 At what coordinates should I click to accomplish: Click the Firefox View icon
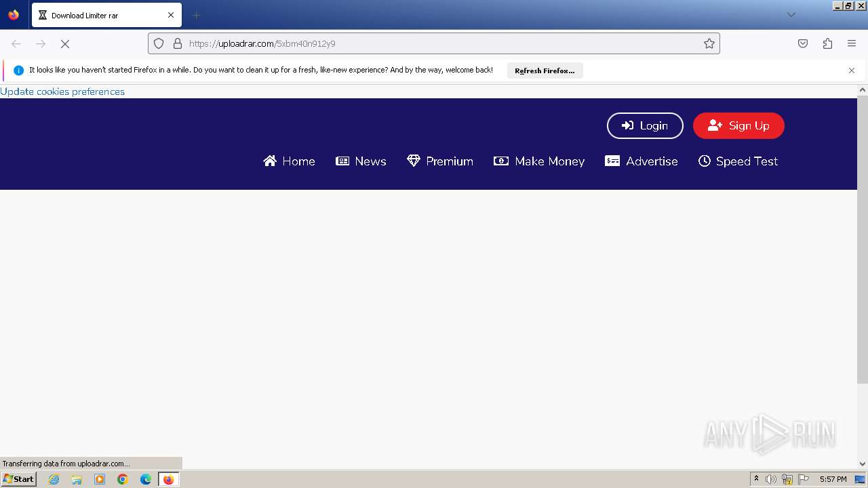(14, 15)
